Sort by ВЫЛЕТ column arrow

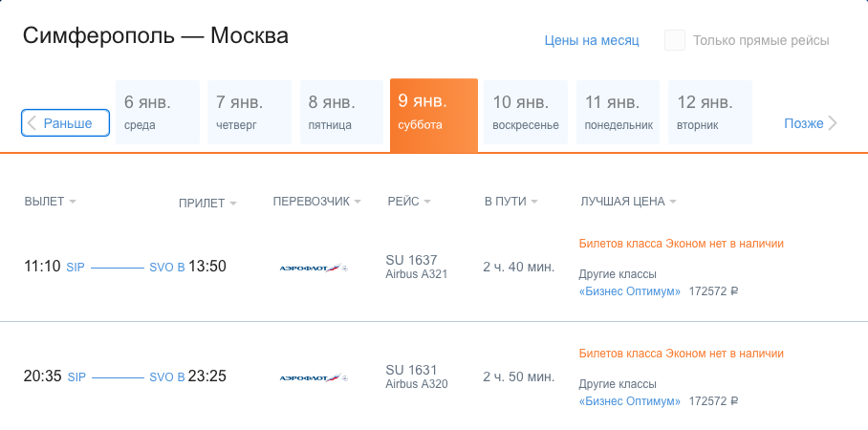tap(73, 202)
